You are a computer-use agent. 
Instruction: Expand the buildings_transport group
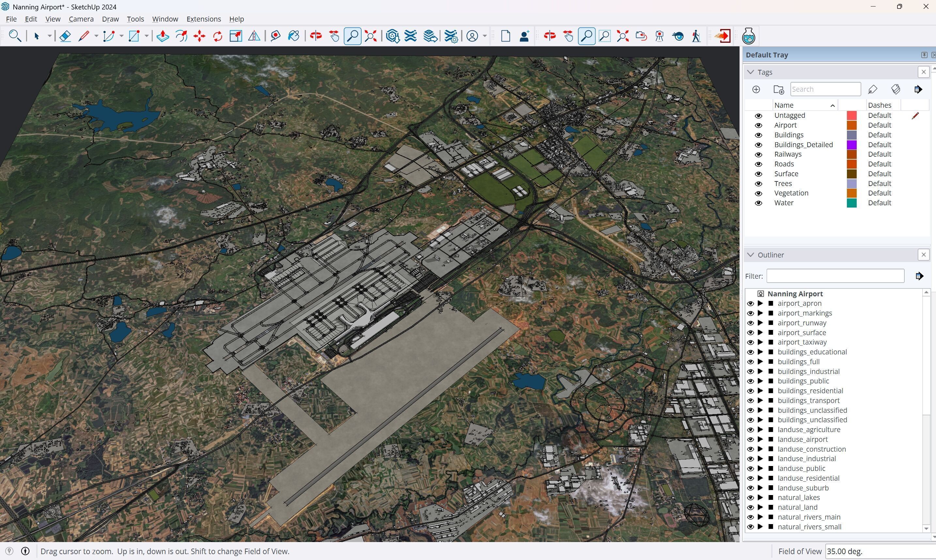(x=760, y=401)
